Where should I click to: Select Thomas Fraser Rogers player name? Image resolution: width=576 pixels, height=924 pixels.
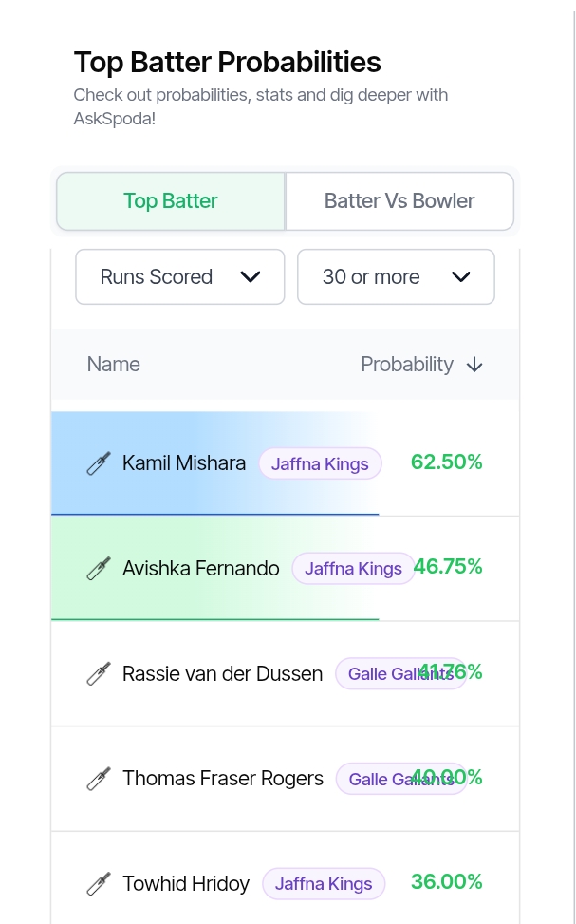tap(223, 779)
